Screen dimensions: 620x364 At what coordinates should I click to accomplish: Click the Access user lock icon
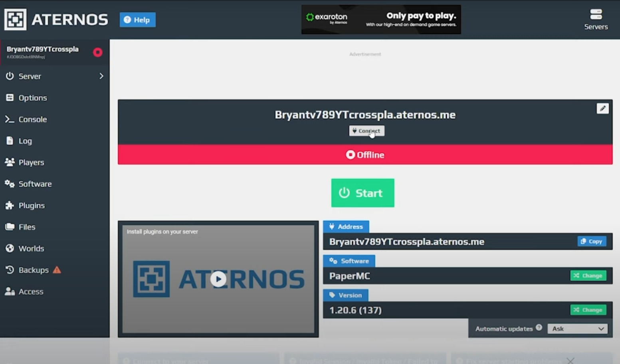(10, 291)
